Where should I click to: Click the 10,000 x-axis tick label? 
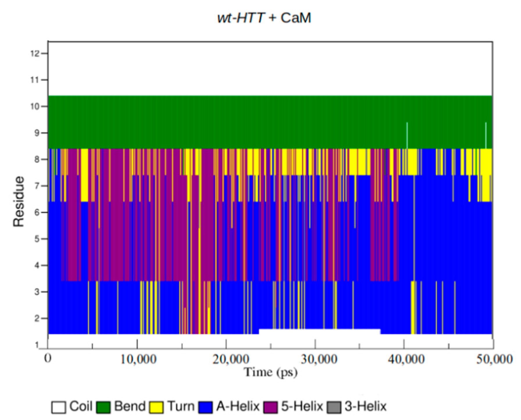(138, 360)
